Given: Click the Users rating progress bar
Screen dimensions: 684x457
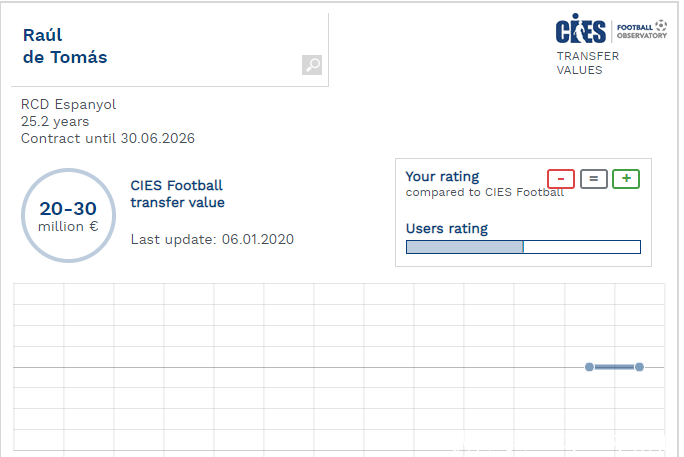Looking at the screenshot, I should pos(523,247).
